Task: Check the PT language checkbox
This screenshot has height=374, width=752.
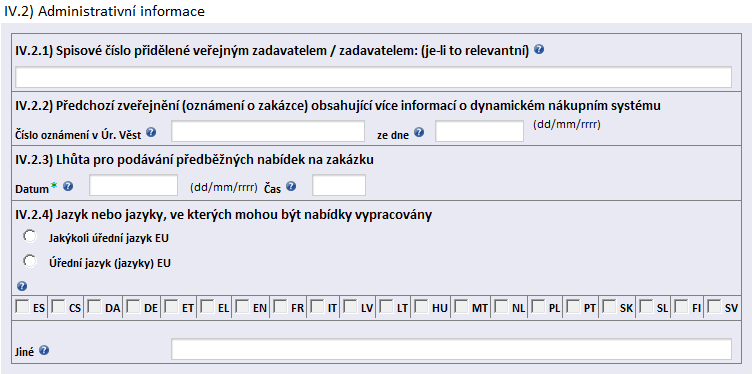Action: pyautogui.click(x=573, y=306)
